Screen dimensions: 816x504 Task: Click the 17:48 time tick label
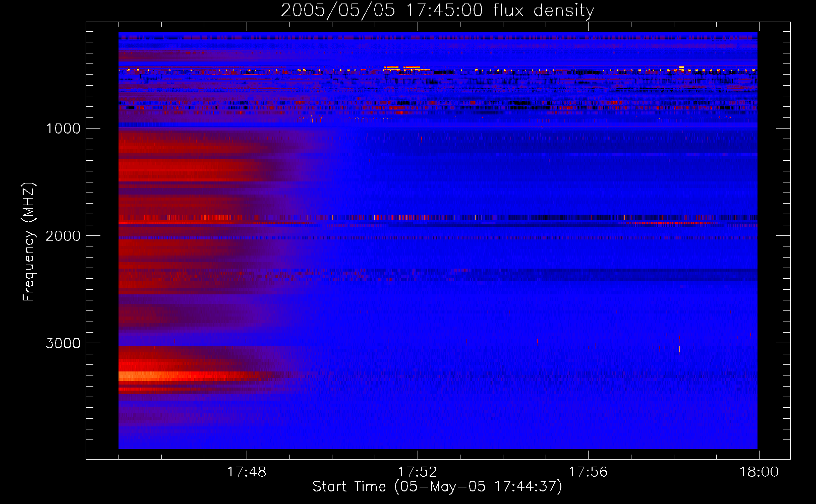click(x=247, y=472)
